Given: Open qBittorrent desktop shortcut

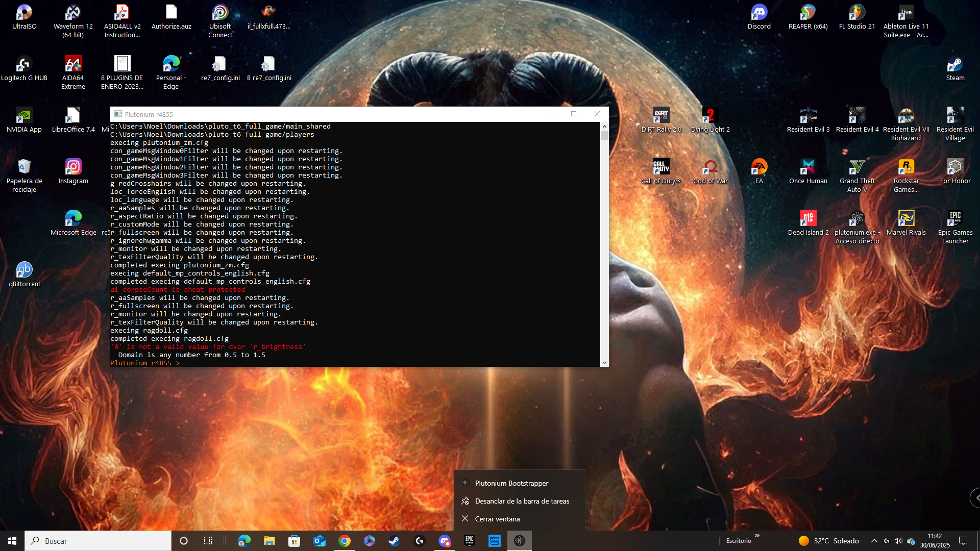Looking at the screenshot, I should [24, 275].
